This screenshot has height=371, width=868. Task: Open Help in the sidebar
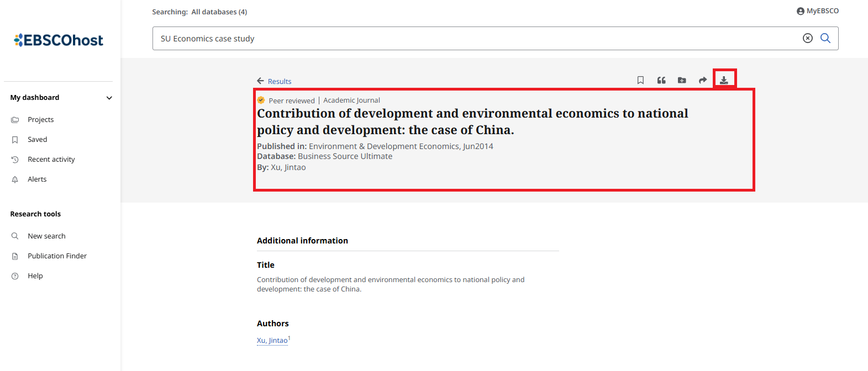pyautogui.click(x=35, y=276)
